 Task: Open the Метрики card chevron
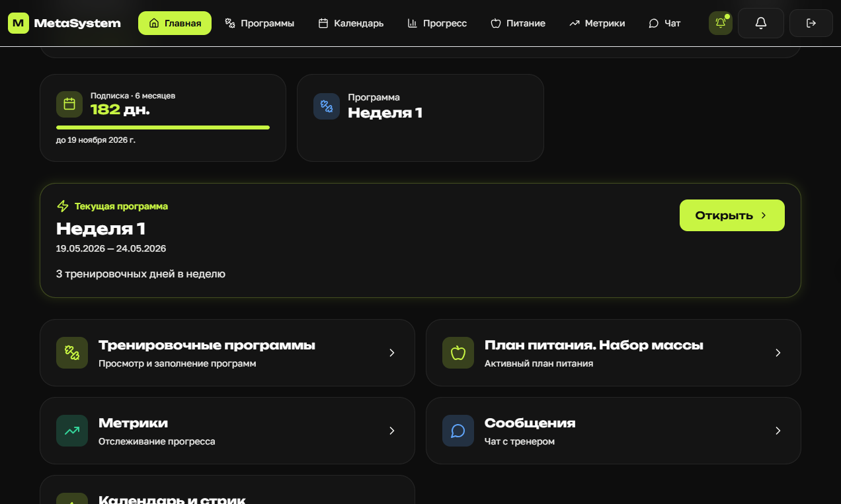(x=392, y=431)
